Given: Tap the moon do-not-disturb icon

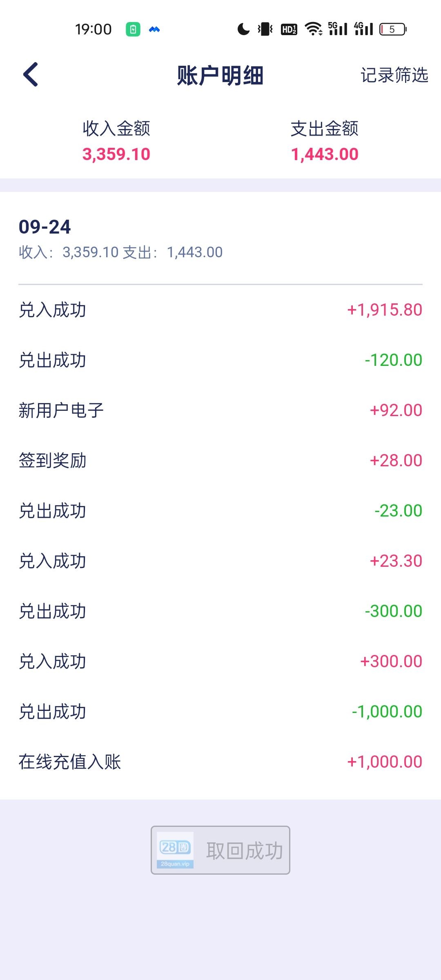Looking at the screenshot, I should tap(243, 29).
